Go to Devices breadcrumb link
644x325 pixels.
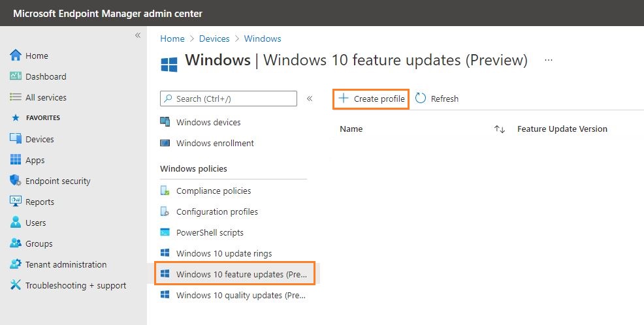tap(214, 39)
